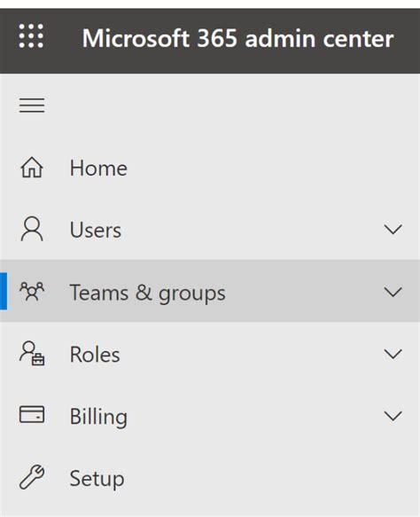420x517 pixels.
Task: Click the blue selection bar beside Teams & groups
Action: click(x=4, y=291)
